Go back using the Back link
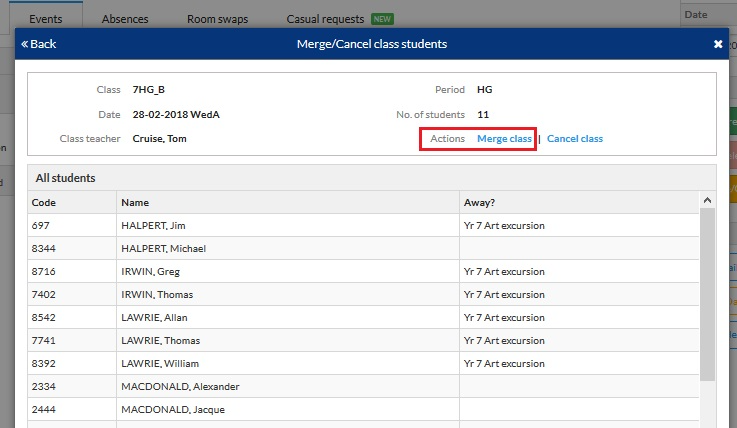The height and width of the screenshot is (428, 737). click(x=39, y=44)
